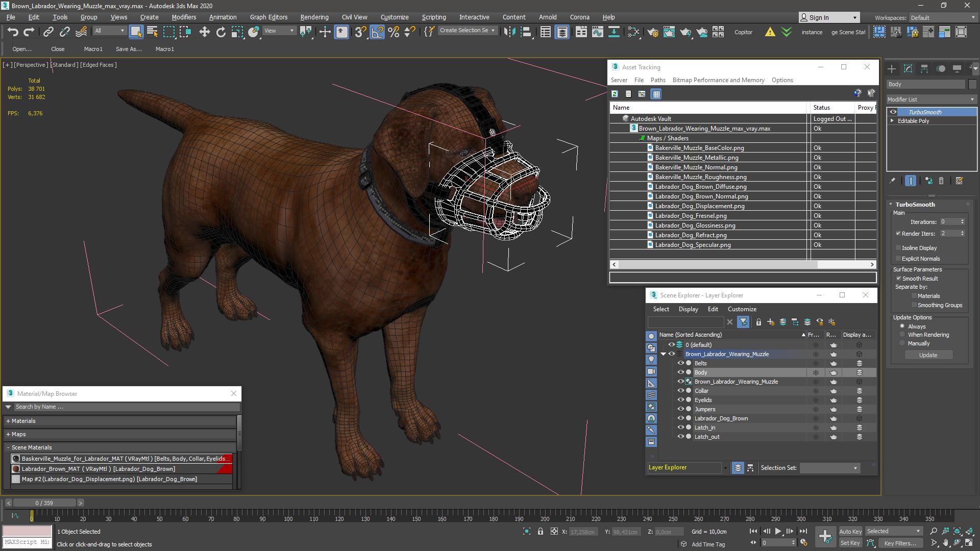
Task: Play animation in the timeline controls
Action: (778, 531)
